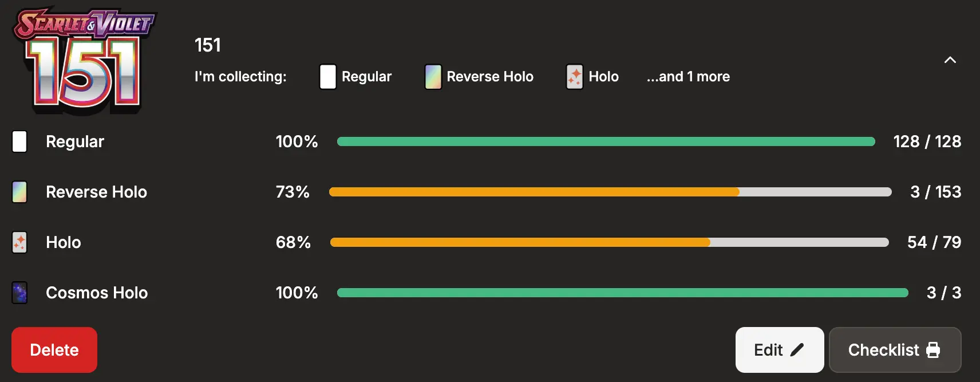
Task: Collapse the 151 set panel with chevron
Action: tap(950, 60)
